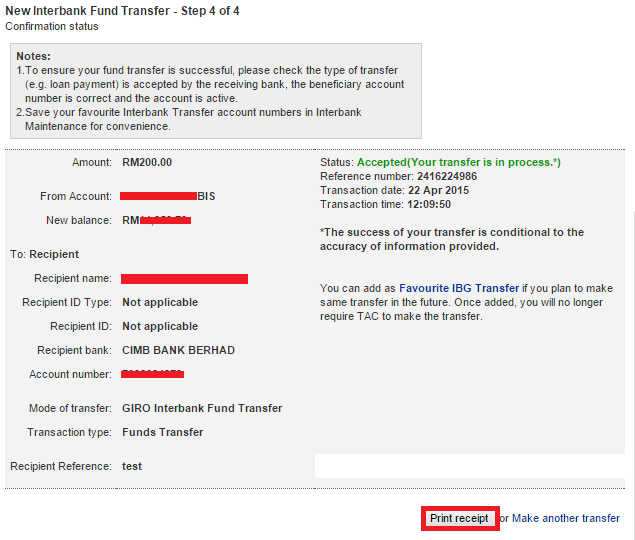Select the RM200.00 amount value

(x=147, y=162)
